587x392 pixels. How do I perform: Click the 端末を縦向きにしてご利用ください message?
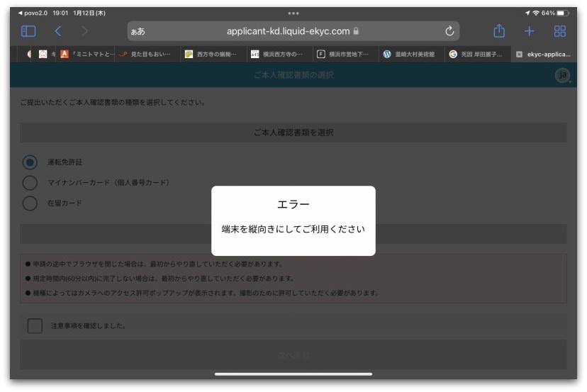pyautogui.click(x=293, y=229)
